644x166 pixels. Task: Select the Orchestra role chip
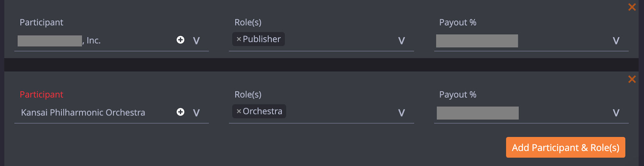tap(262, 111)
